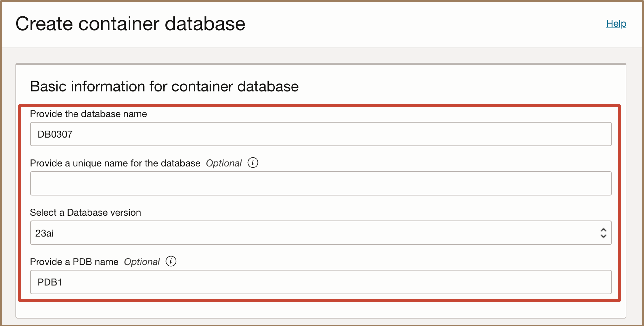
Task: Click the 'Provide a unique name for the database' label
Action: point(115,163)
